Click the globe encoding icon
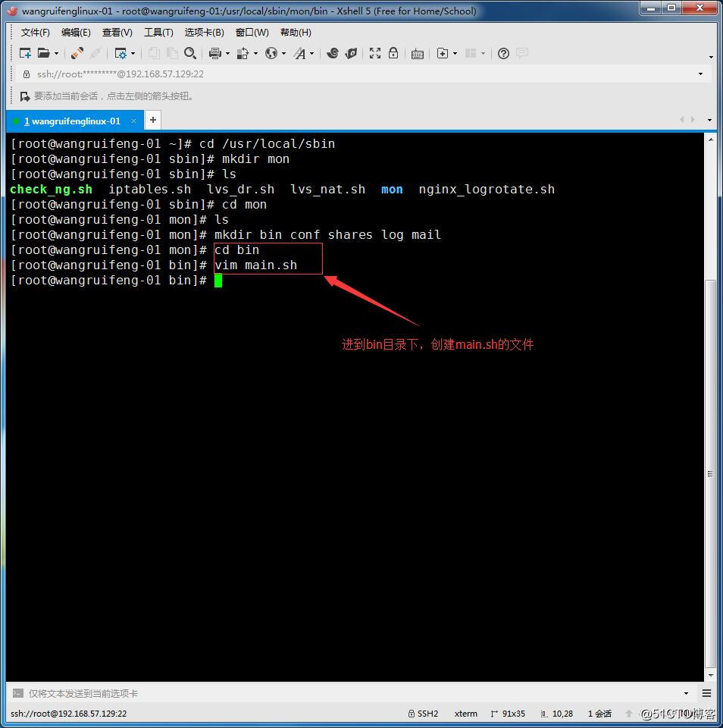723x728 pixels. (271, 53)
